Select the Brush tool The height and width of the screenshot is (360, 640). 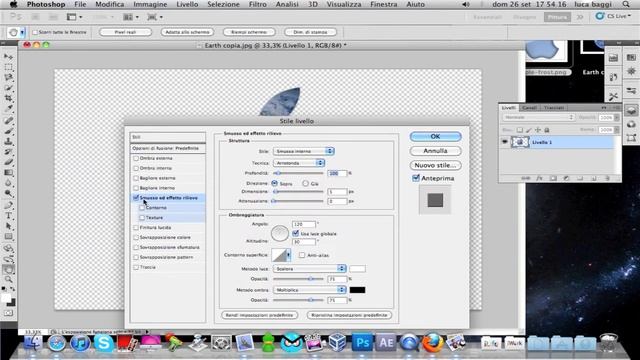(x=8, y=131)
